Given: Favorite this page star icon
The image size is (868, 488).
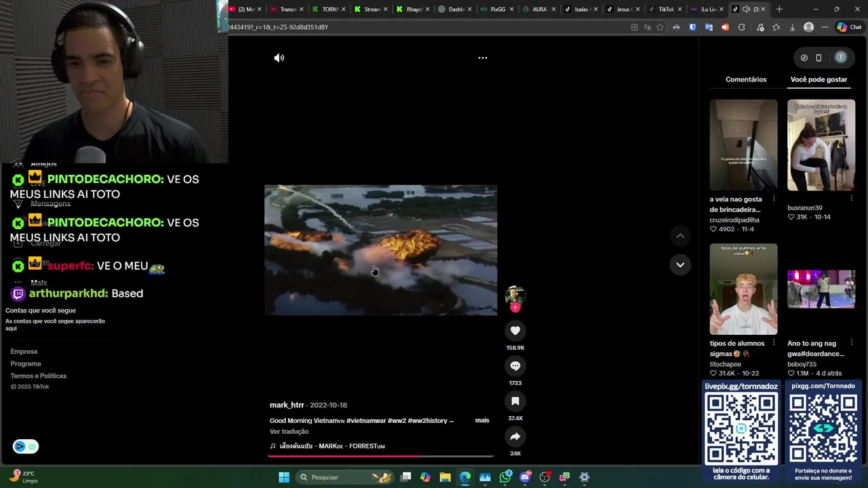Looking at the screenshot, I should (x=660, y=27).
